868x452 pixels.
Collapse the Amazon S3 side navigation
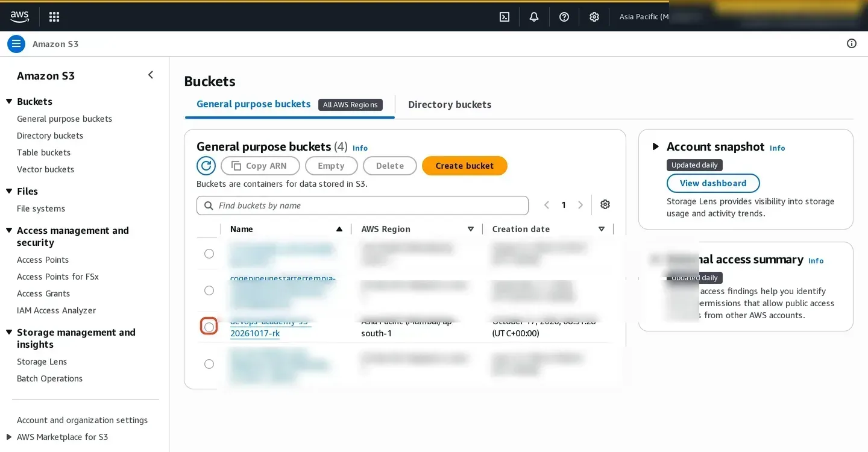pos(151,75)
